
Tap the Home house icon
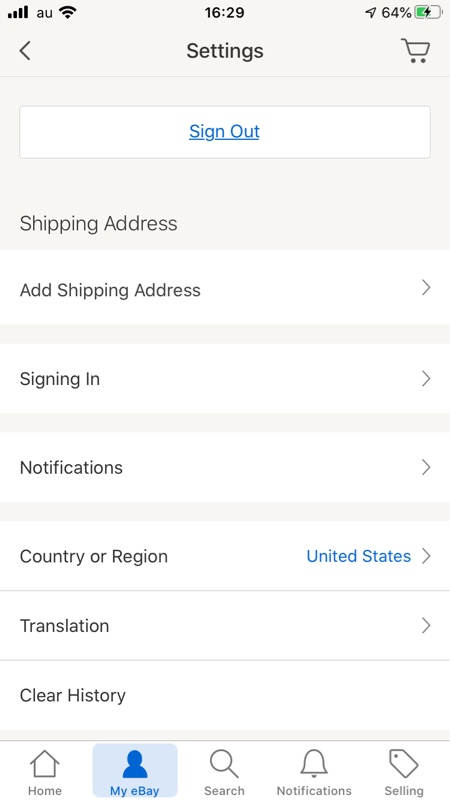pyautogui.click(x=44, y=764)
